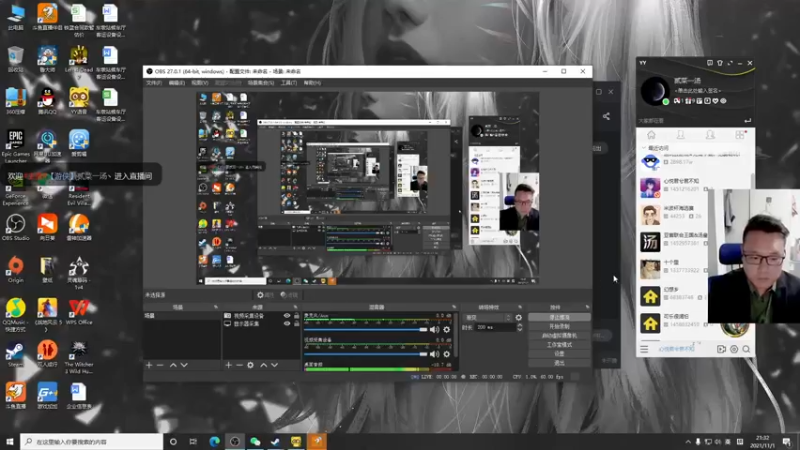Click the last button in OBS Controls

coord(559,363)
